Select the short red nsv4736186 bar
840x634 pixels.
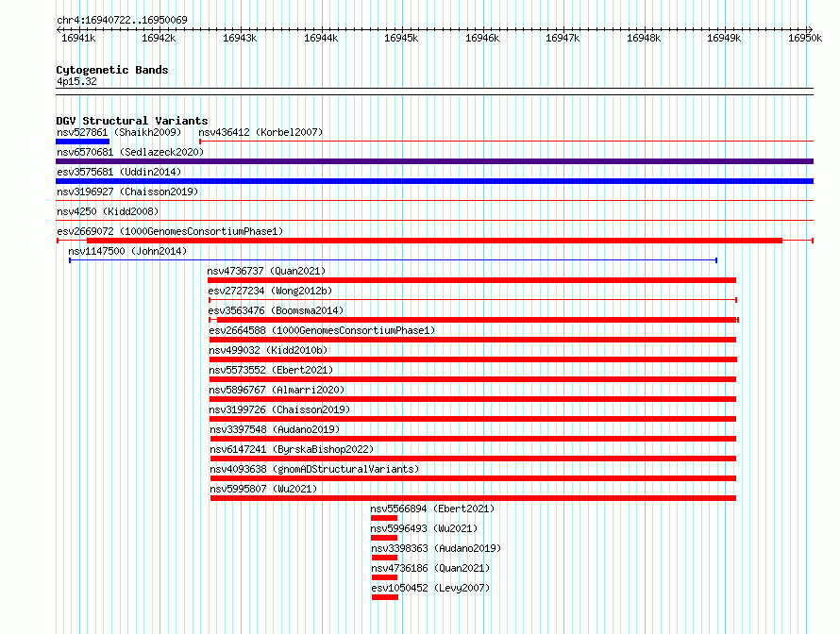coord(385,577)
